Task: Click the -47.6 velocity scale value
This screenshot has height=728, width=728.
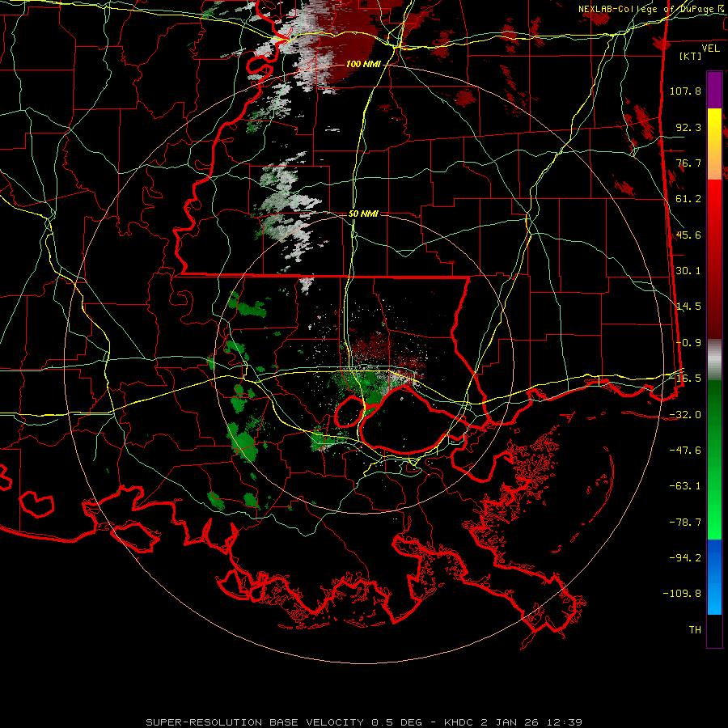Action: click(685, 451)
